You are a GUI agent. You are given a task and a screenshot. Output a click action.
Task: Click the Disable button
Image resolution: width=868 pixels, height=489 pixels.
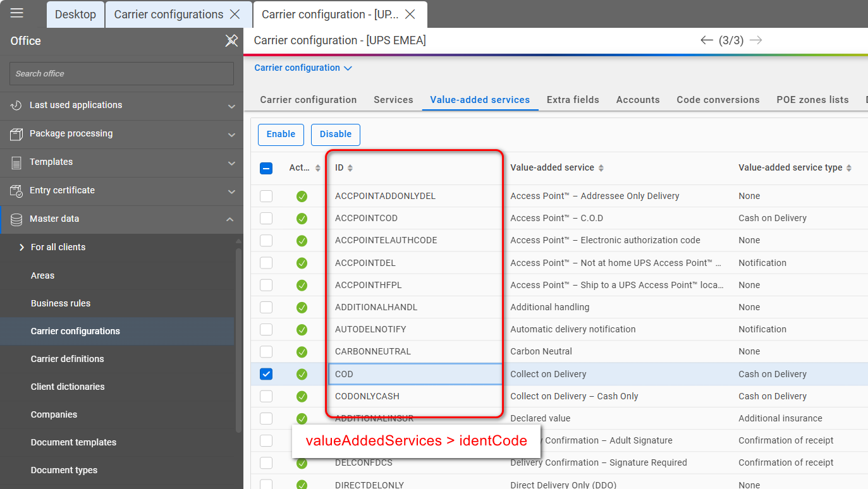pos(336,135)
